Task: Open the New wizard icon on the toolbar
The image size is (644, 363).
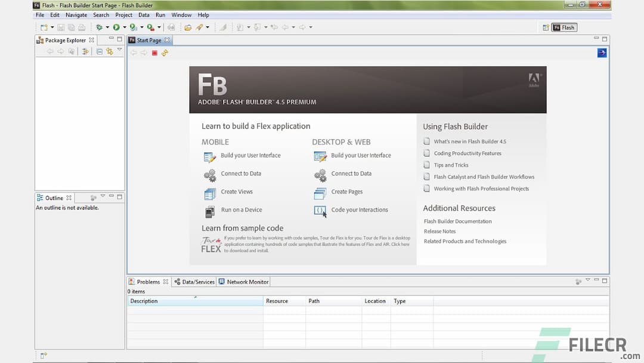Action: (x=45, y=27)
